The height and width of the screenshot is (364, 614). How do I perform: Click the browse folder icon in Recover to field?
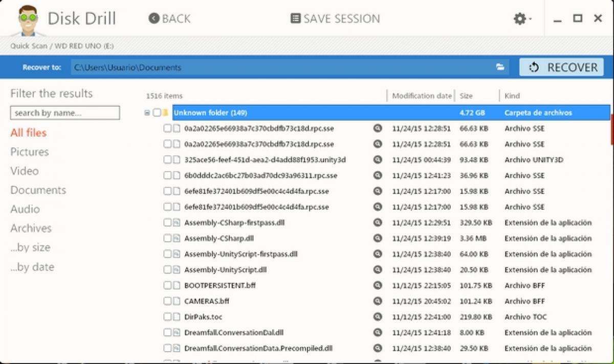[500, 67]
